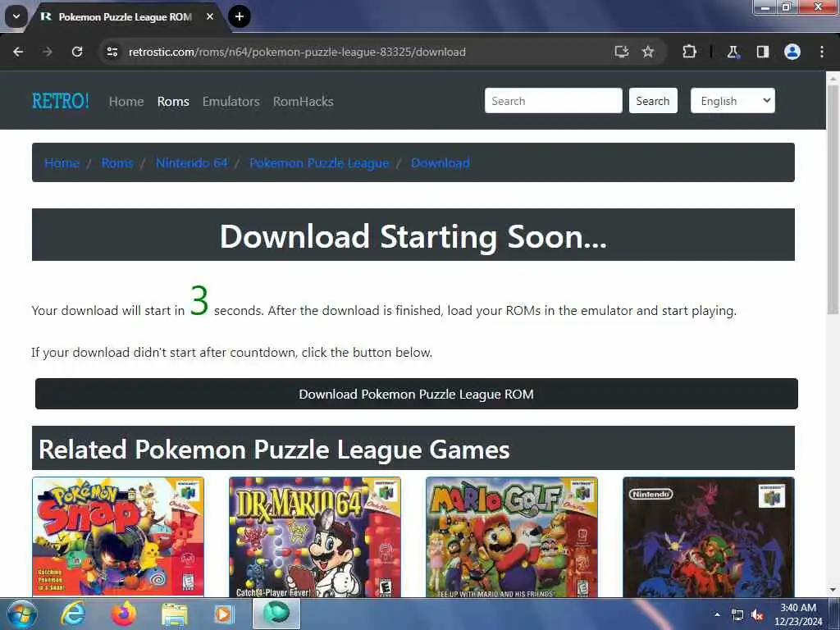Toggle the browser side panel icon

point(763,52)
